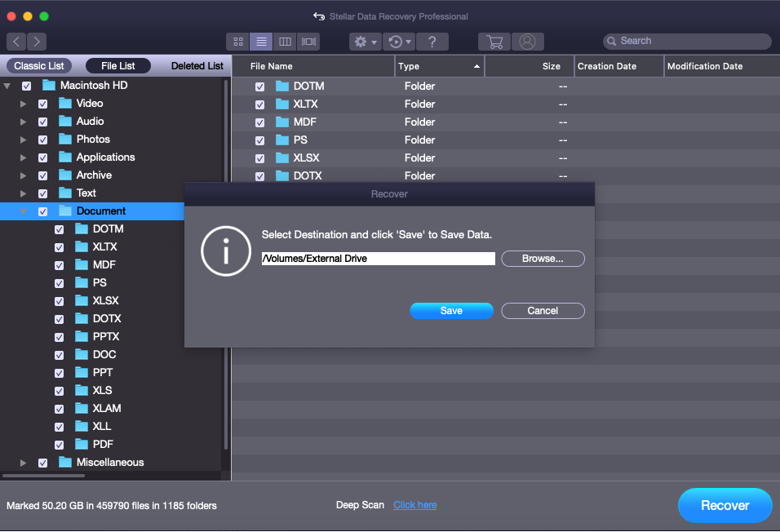Go back with the left arrow toolbar button
The image size is (780, 532).
pyautogui.click(x=16, y=42)
